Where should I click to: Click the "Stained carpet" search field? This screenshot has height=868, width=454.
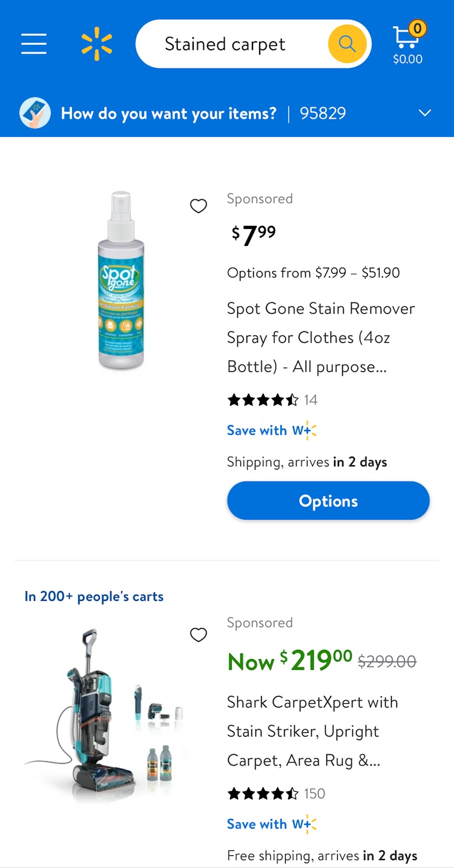[x=230, y=44]
